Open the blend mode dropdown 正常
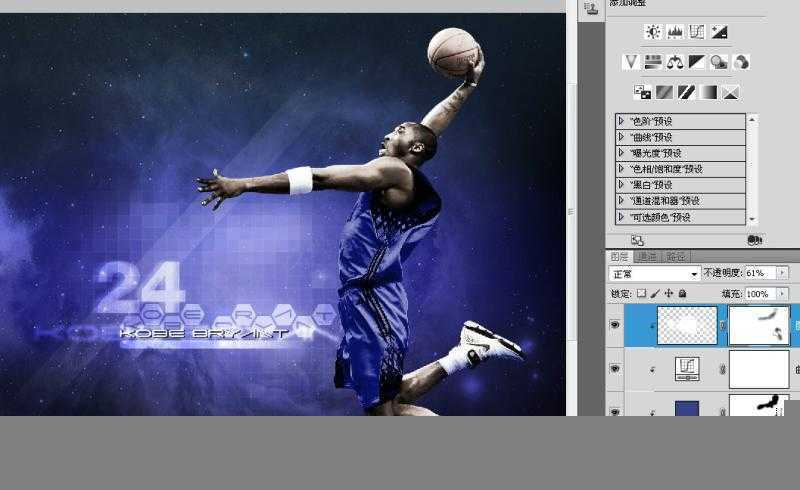The image size is (800, 490). (654, 274)
